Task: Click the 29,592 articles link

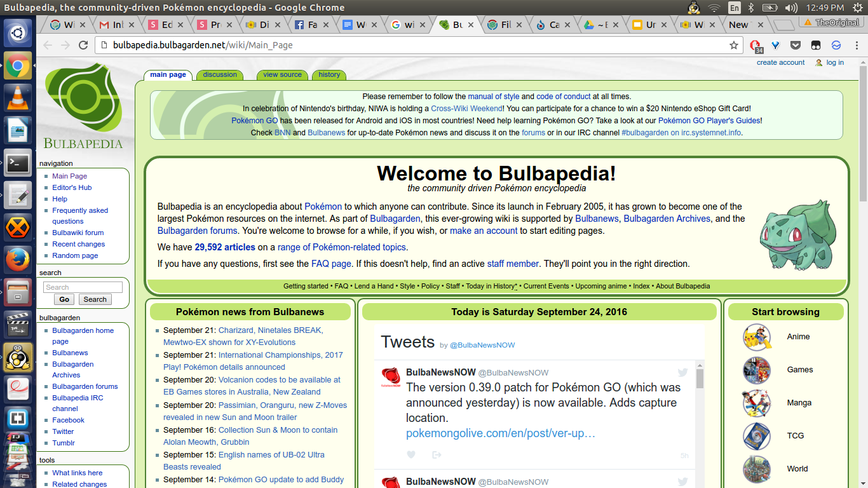Action: tap(225, 247)
